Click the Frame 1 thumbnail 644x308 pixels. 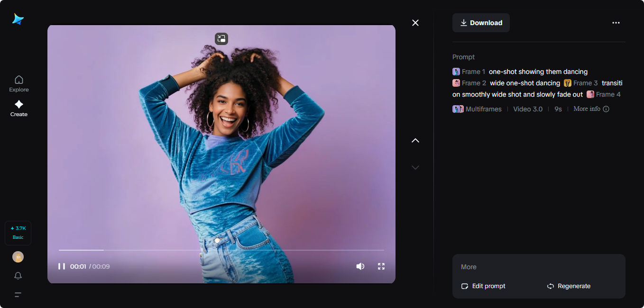456,72
